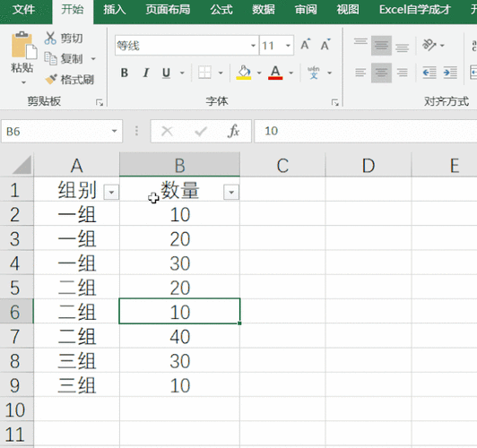Decrease font size with small A
477x448 pixels.
click(325, 45)
